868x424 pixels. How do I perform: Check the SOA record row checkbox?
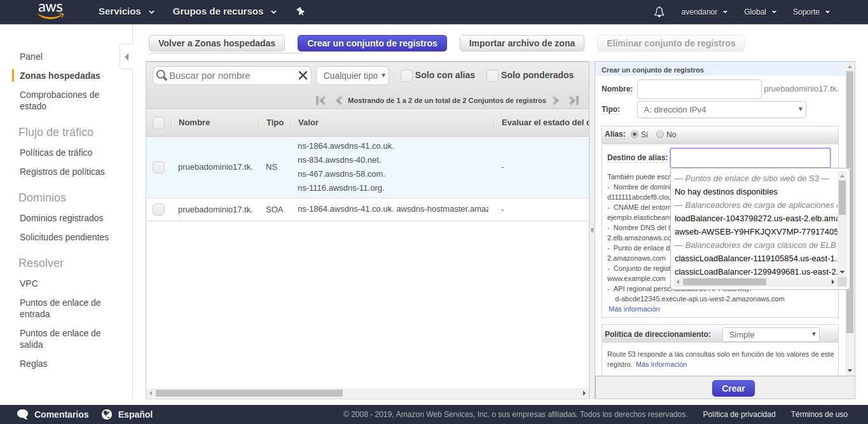[x=159, y=209]
